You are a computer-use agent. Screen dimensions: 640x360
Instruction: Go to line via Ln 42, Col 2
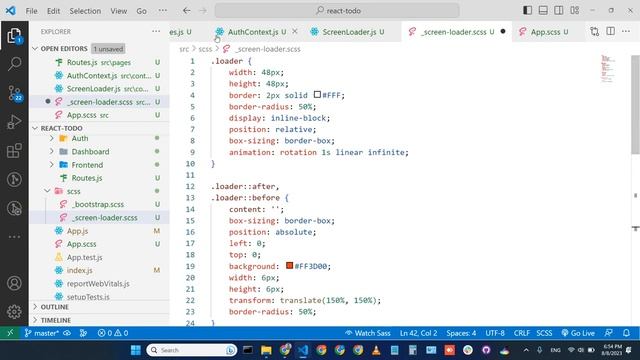tap(418, 333)
